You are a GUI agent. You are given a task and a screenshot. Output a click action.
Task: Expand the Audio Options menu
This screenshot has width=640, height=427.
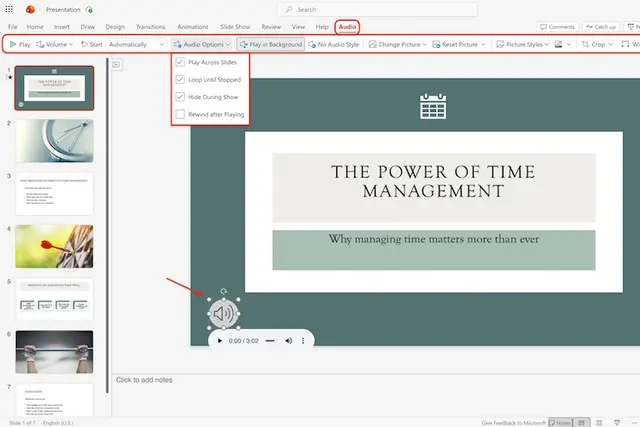[202, 44]
